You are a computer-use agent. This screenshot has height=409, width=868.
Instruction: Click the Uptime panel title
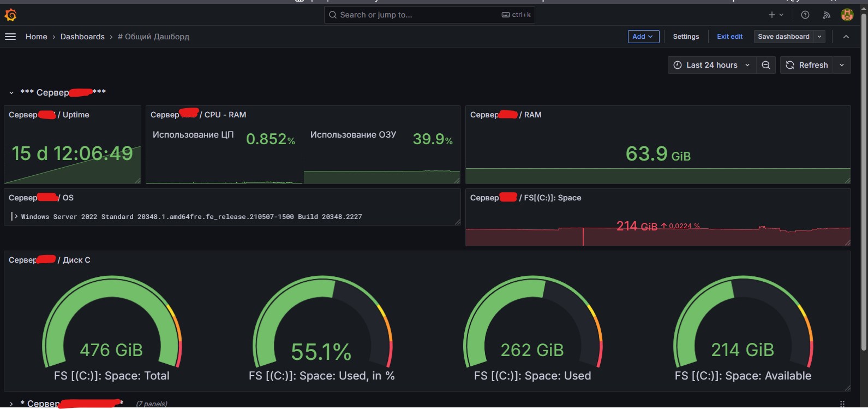[49, 115]
